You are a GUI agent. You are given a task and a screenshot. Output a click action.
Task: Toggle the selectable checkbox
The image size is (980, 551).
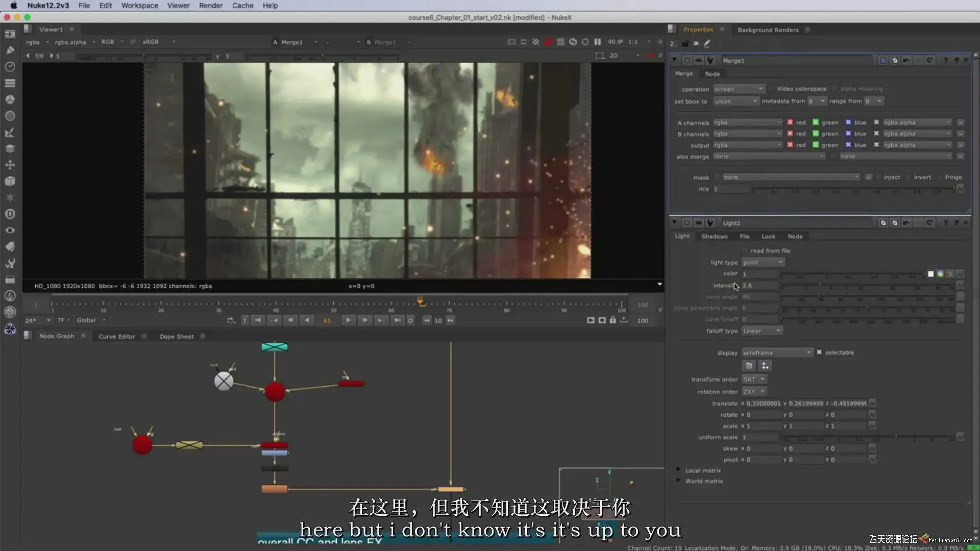click(819, 353)
